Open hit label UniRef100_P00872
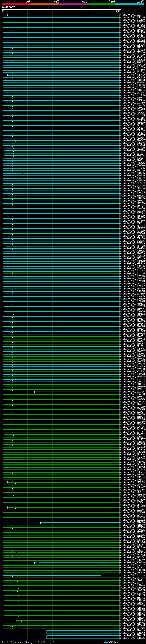The height and width of the screenshot is (644, 146). click(133, 434)
